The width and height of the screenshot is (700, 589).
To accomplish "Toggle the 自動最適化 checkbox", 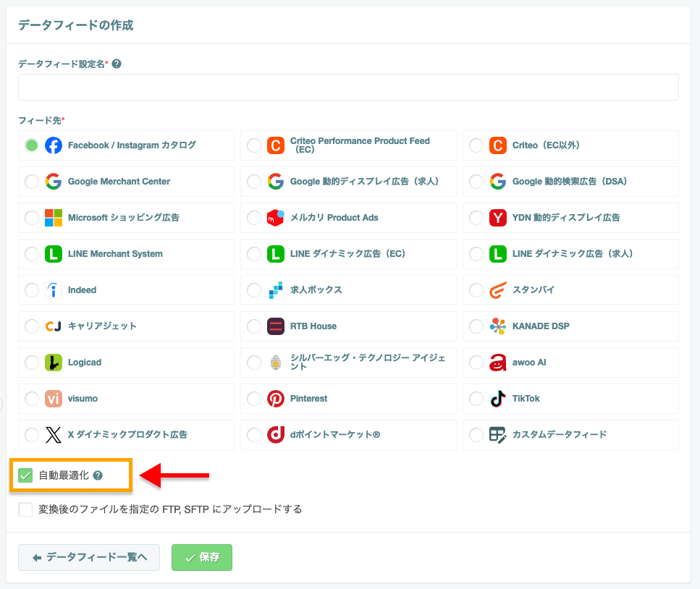I will [25, 475].
